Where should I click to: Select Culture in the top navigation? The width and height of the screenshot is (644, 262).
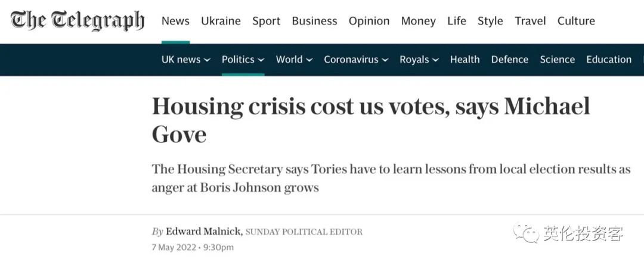[x=576, y=21]
